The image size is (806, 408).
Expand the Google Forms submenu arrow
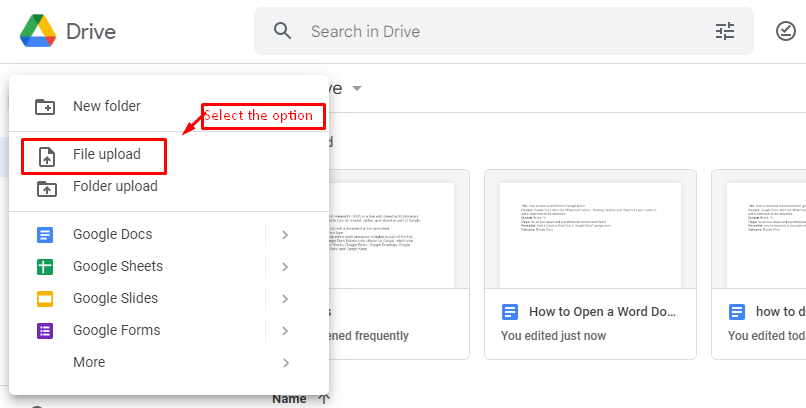pos(285,331)
